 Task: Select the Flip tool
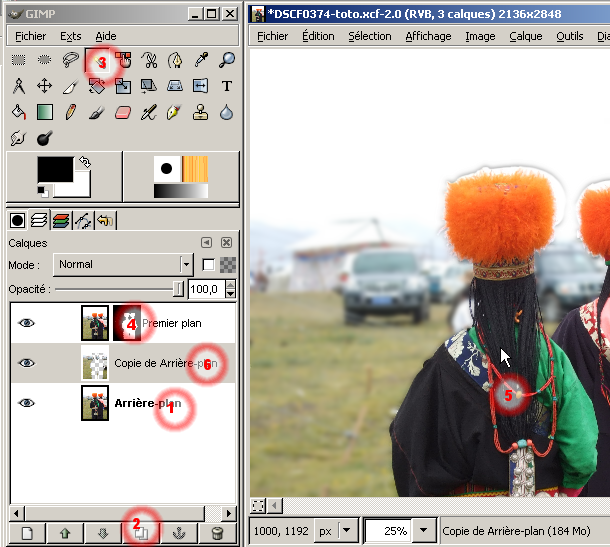coord(201,86)
